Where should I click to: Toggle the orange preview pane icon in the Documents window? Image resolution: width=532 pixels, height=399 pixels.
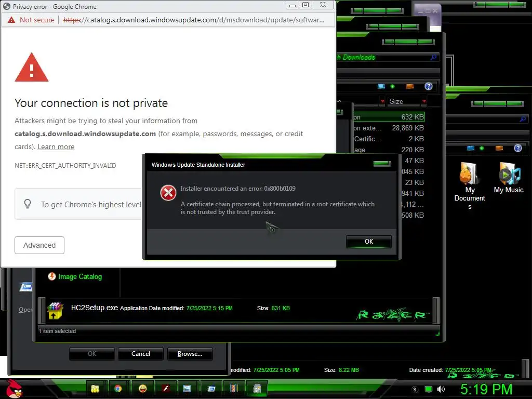click(x=499, y=148)
